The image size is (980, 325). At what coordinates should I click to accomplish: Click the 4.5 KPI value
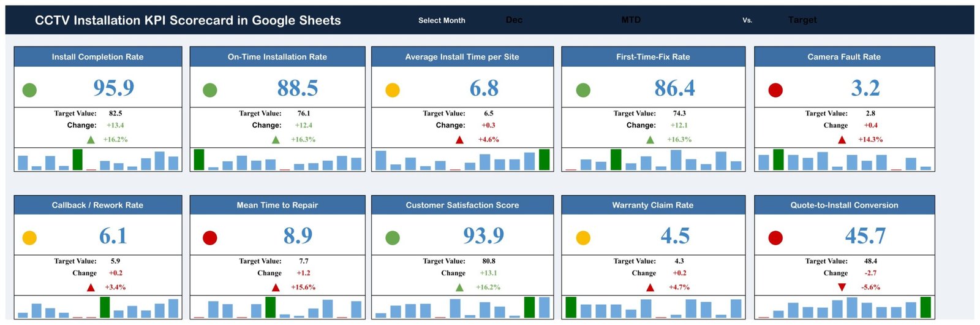click(x=675, y=236)
